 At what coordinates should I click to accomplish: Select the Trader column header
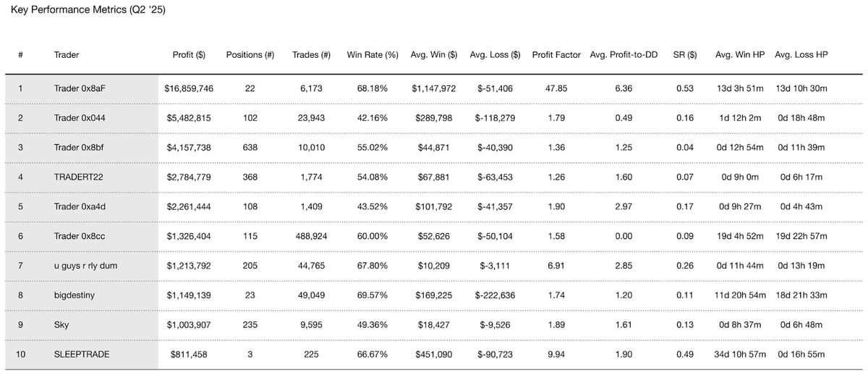tap(67, 54)
